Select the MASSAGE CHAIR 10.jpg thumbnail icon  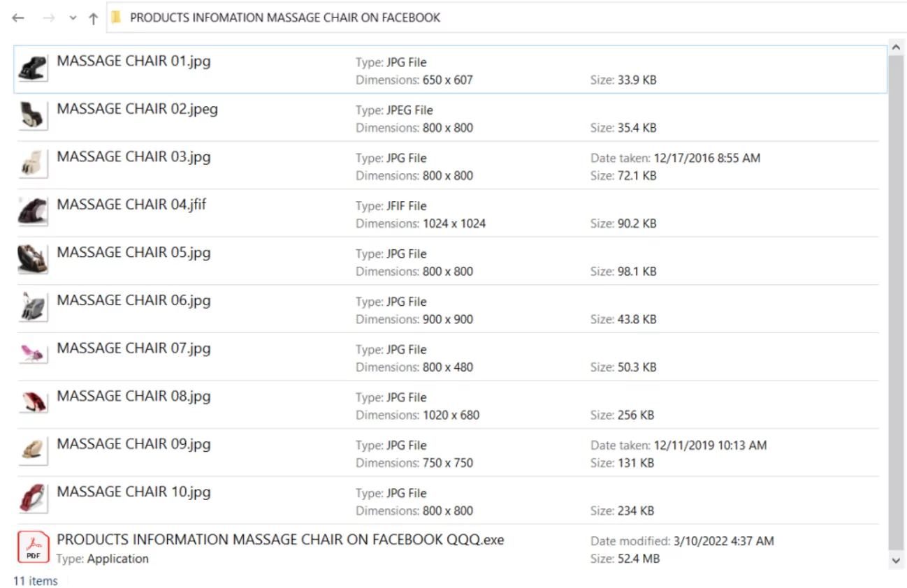click(x=32, y=499)
